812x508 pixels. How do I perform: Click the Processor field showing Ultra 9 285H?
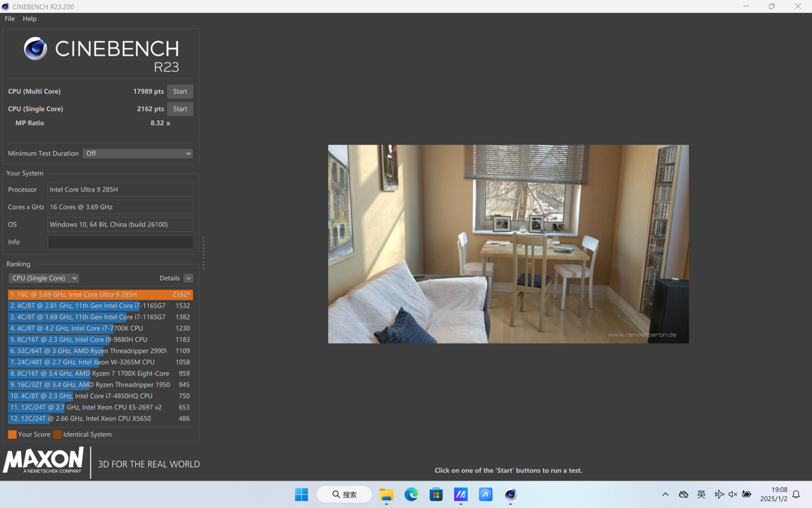pos(120,189)
